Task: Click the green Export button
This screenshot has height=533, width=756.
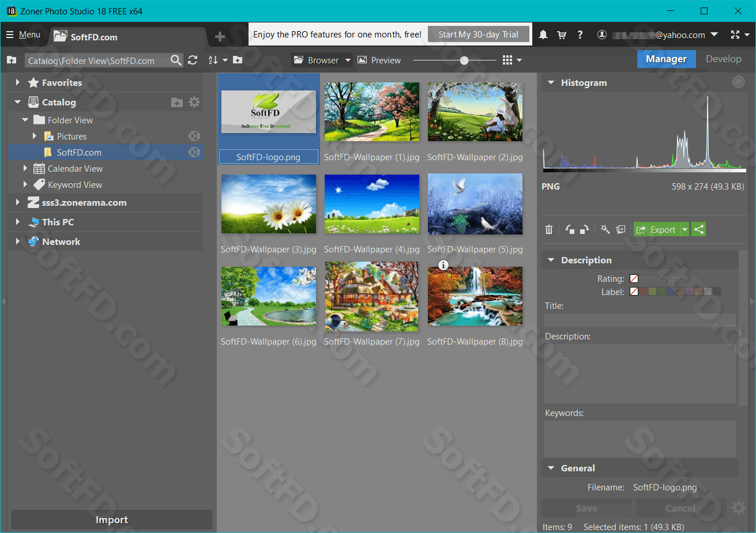Action: coord(657,229)
